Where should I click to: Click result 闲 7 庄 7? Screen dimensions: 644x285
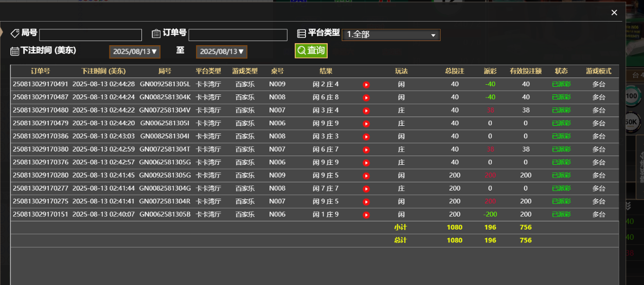point(326,188)
